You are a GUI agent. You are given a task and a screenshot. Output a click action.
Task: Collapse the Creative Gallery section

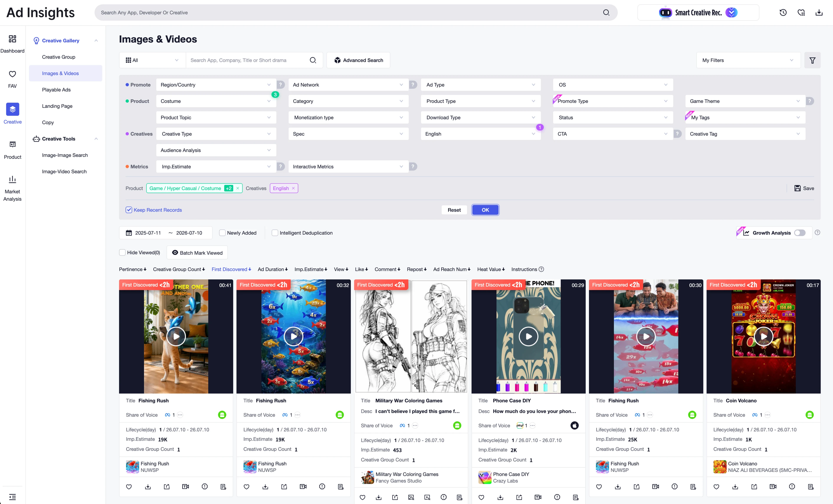point(96,41)
